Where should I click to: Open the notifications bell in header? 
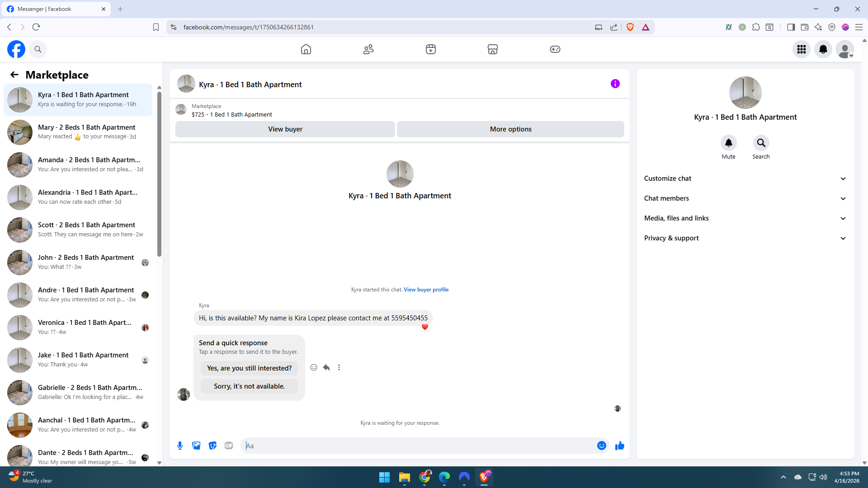tap(823, 49)
